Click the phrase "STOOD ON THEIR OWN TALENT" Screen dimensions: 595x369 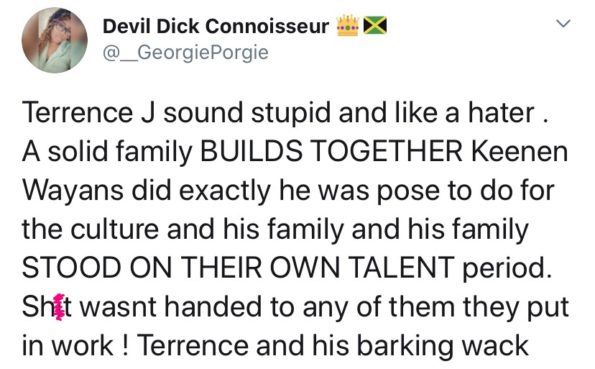click(238, 268)
